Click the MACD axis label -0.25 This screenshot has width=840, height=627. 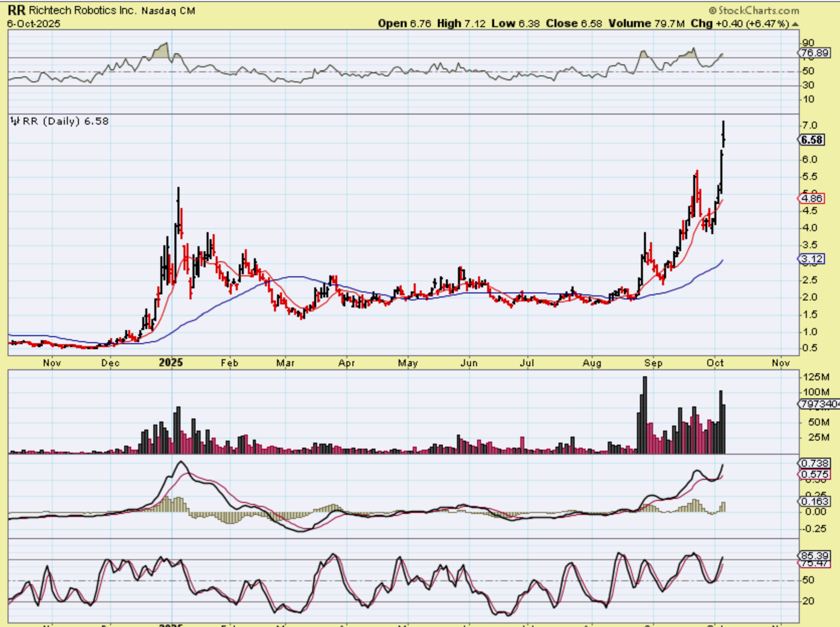[x=814, y=529]
